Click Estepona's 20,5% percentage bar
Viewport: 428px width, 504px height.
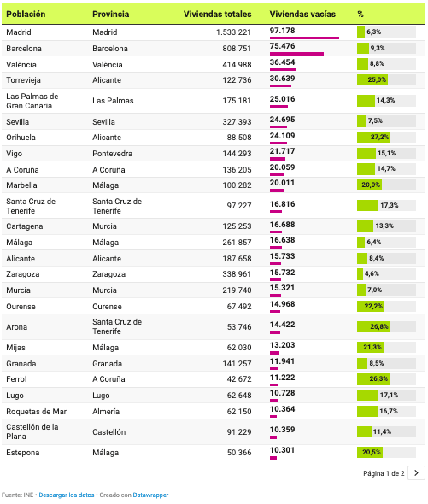pos(386,452)
